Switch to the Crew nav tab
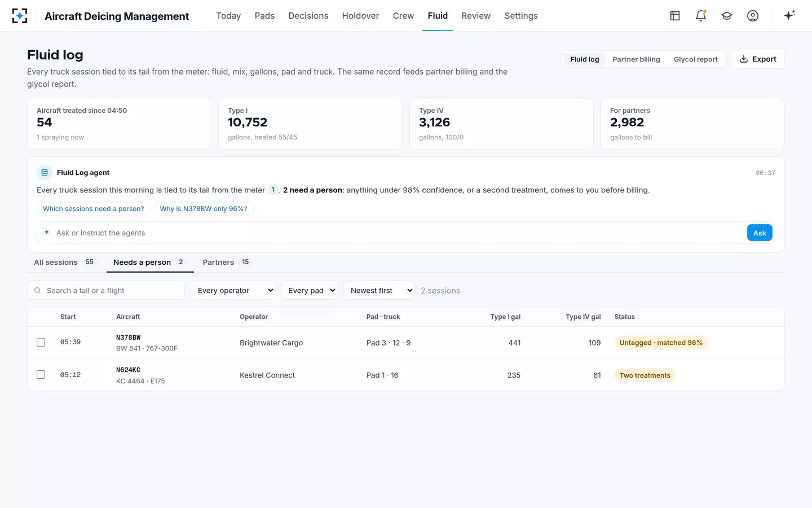 pyautogui.click(x=403, y=16)
